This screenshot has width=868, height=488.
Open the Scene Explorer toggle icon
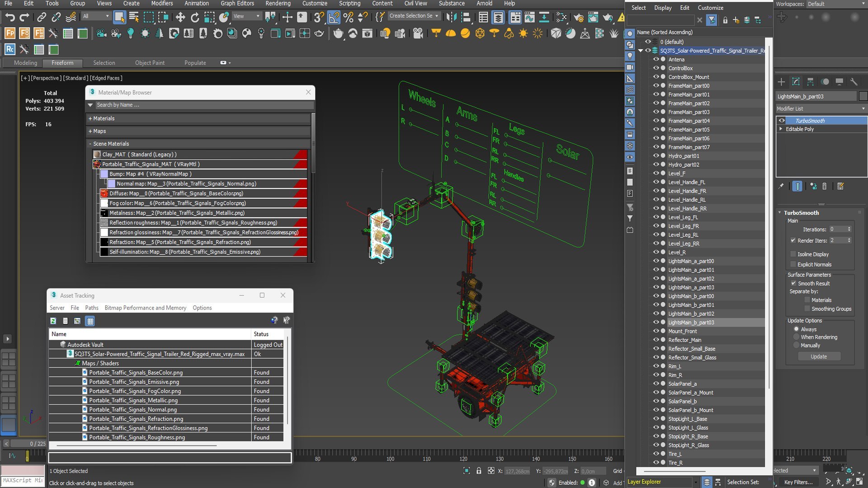click(x=483, y=17)
